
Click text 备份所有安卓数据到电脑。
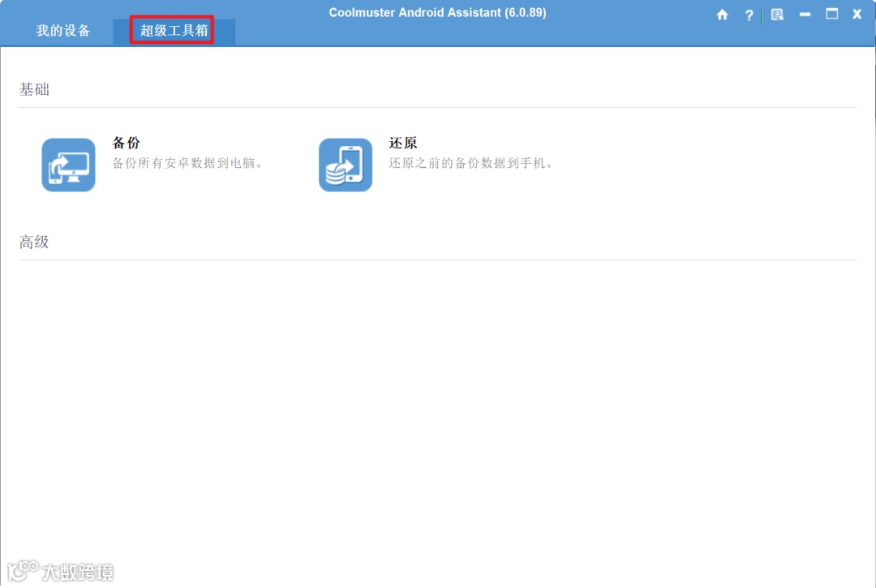coord(187,163)
